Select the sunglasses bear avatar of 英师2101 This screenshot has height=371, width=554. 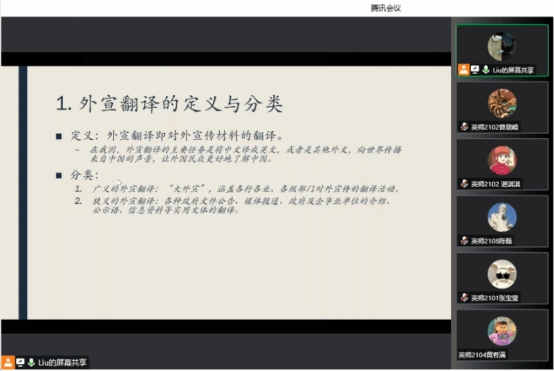coord(502,274)
